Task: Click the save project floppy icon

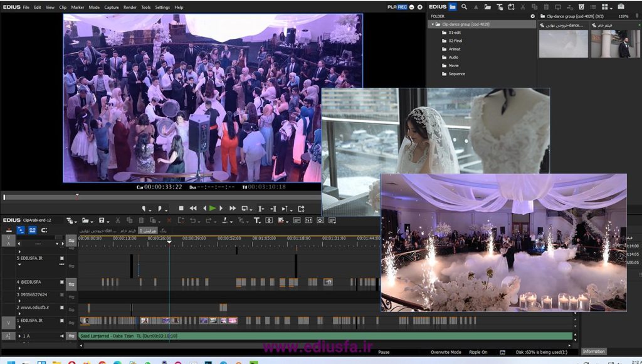Action: [101, 220]
